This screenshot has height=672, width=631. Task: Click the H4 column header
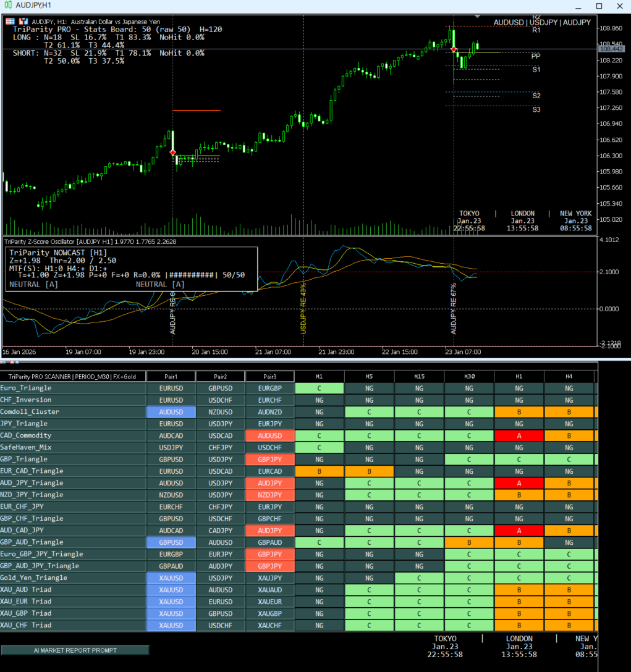click(569, 376)
